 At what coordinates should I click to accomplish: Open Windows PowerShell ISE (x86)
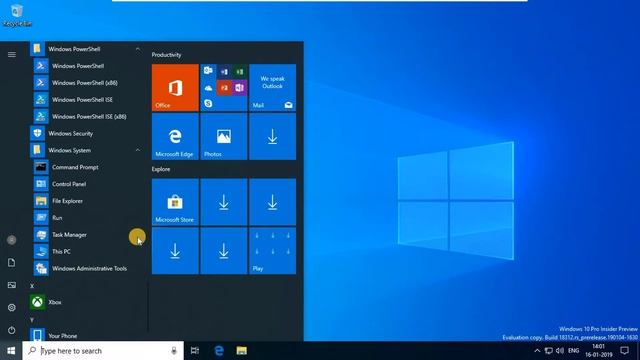click(x=88, y=116)
